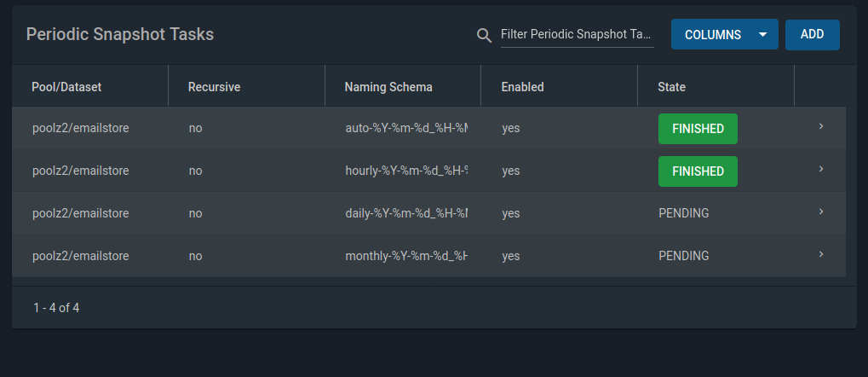Expand the daily snapshot task row chevron
This screenshot has width=868, height=377.
tap(821, 212)
